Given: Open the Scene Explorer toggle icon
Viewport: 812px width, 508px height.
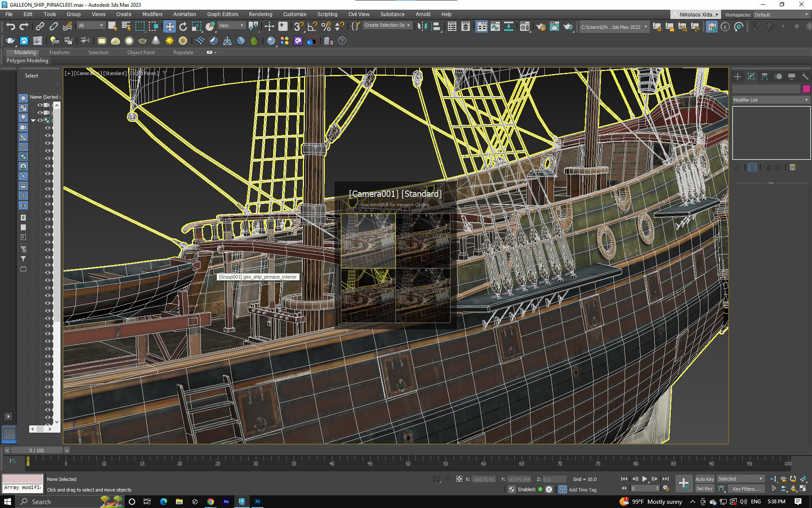Looking at the screenshot, I should 452,27.
